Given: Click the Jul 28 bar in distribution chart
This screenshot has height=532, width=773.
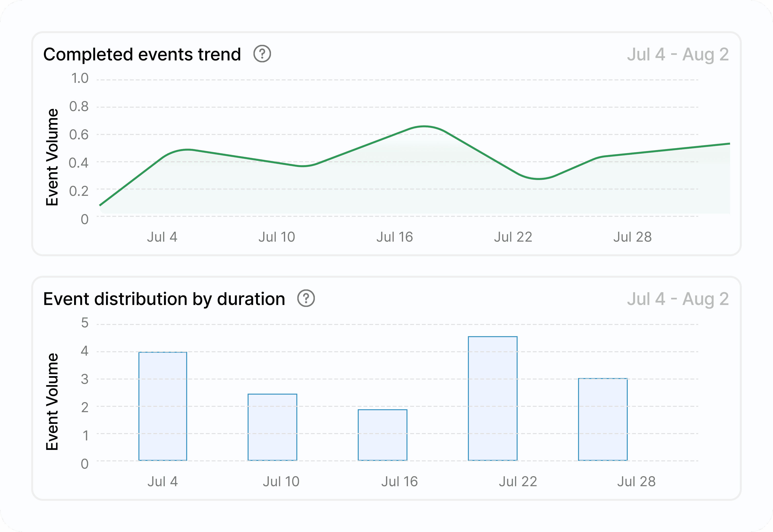Looking at the screenshot, I should 603,419.
